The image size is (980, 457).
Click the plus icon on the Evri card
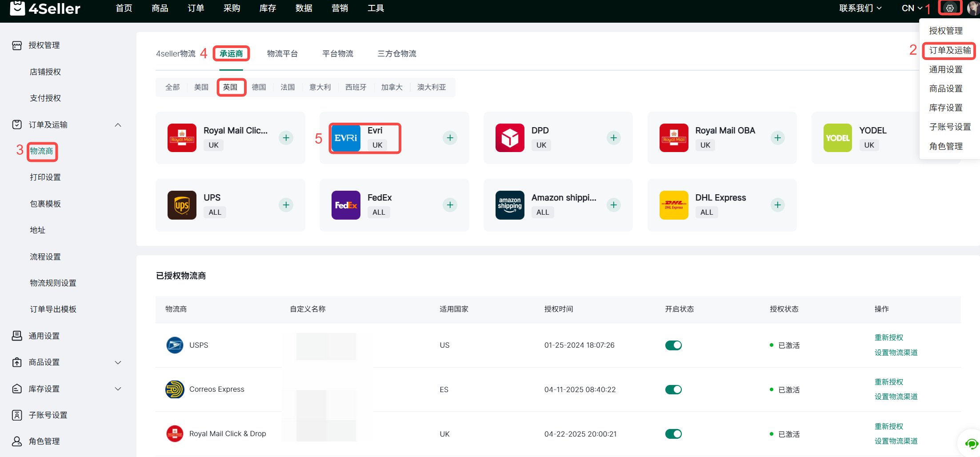coord(450,138)
